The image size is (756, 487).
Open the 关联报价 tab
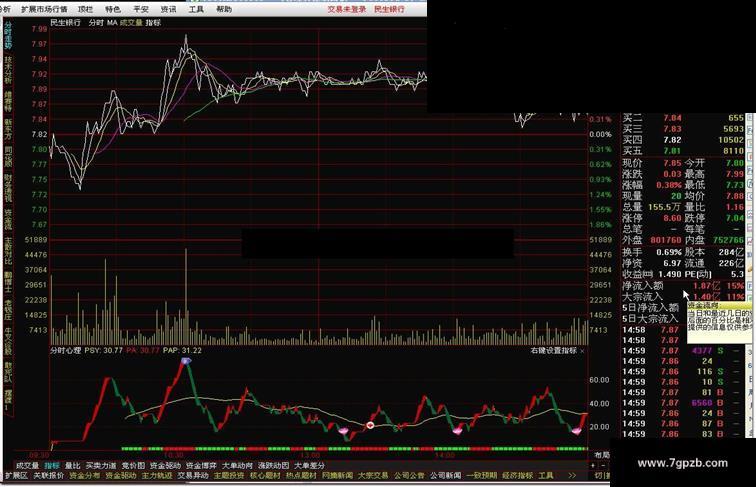pos(48,476)
